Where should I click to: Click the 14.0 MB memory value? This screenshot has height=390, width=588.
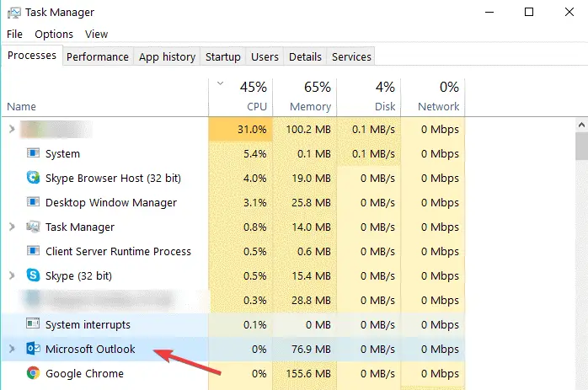pyautogui.click(x=311, y=227)
